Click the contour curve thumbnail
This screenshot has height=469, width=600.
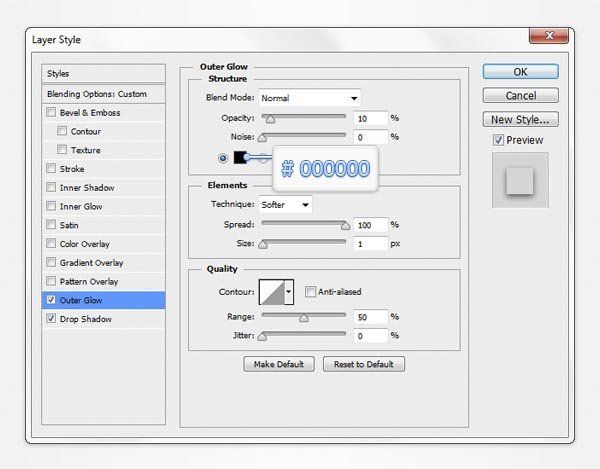click(272, 292)
